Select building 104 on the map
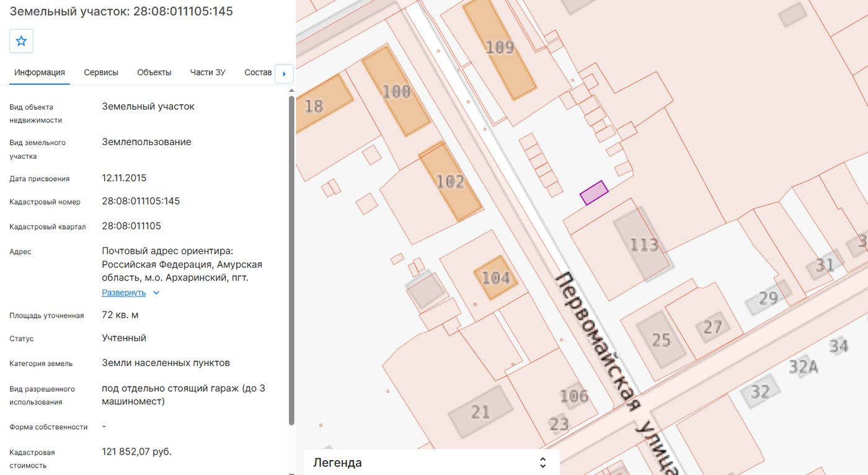Image resolution: width=868 pixels, height=475 pixels. [496, 277]
